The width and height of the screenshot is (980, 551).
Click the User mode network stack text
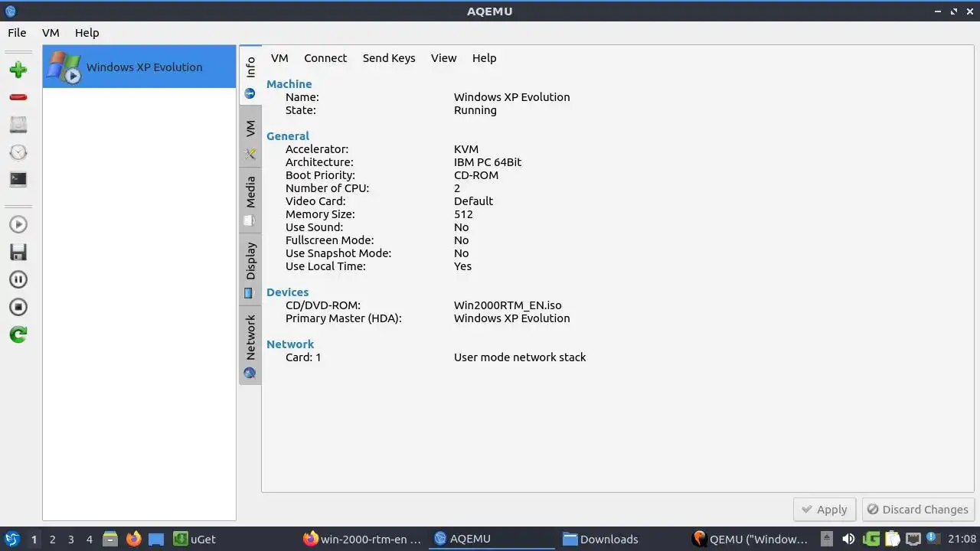[520, 357]
